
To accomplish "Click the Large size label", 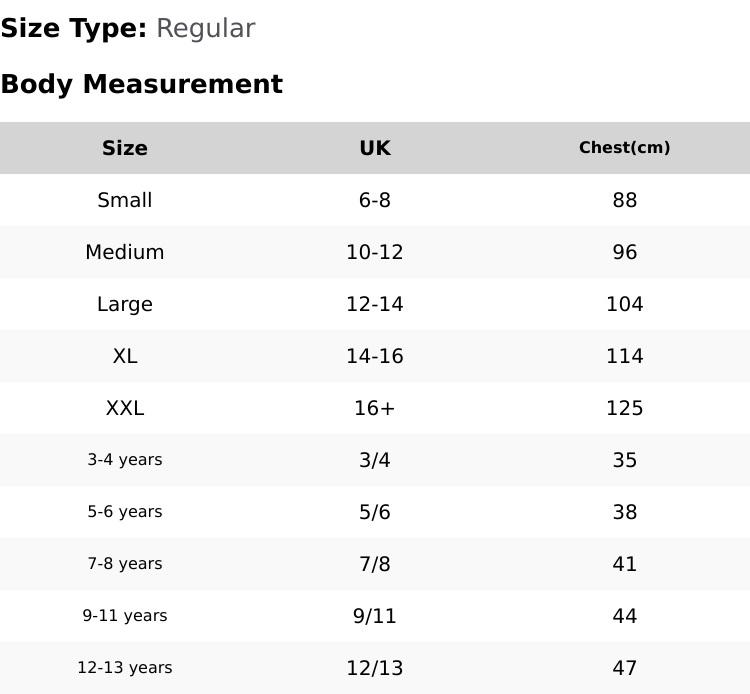I will click(x=125, y=304).
